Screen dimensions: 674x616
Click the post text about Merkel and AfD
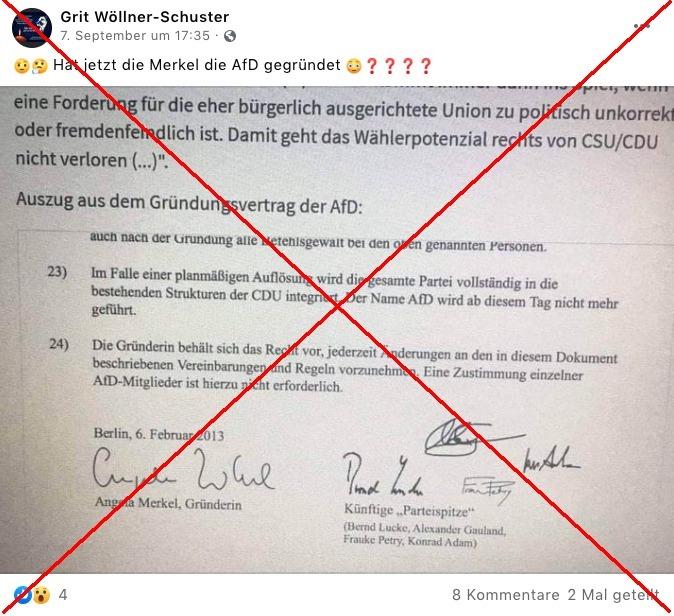point(196,65)
